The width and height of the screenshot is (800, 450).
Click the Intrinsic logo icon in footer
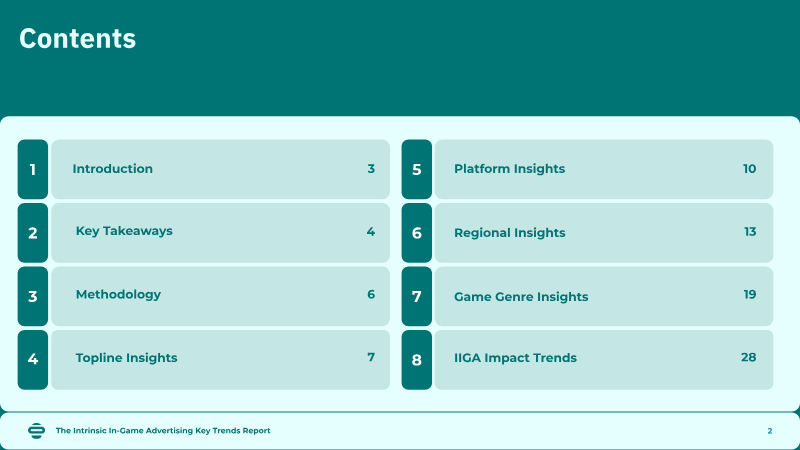pyautogui.click(x=36, y=430)
